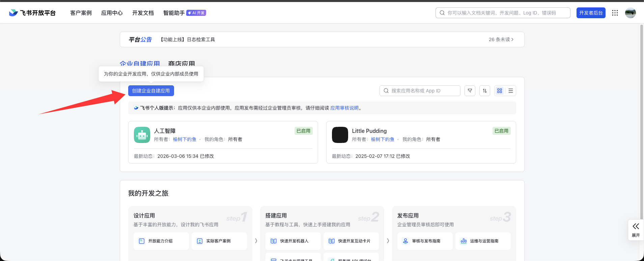The height and width of the screenshot is (261, 644).
Task: Expand the 展开 side panel
Action: click(636, 230)
